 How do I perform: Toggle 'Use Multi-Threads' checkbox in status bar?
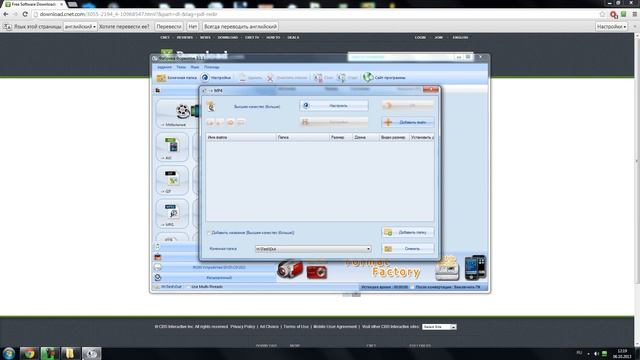point(189,287)
